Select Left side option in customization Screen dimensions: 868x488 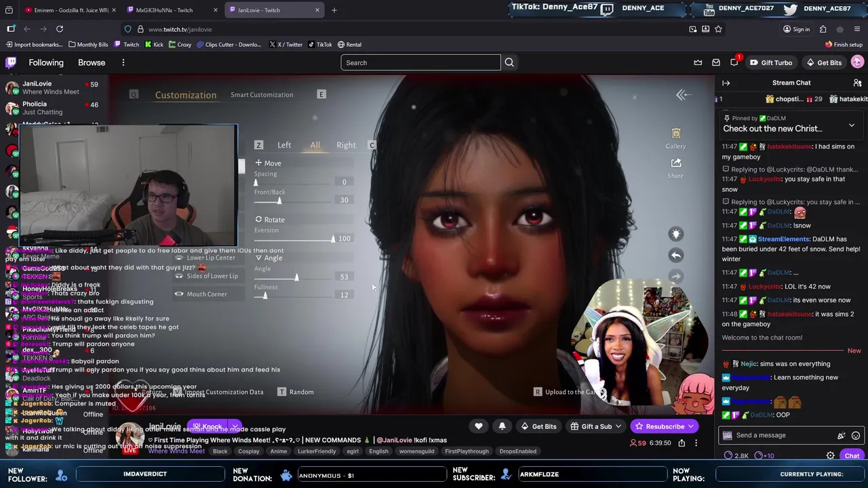click(x=284, y=145)
